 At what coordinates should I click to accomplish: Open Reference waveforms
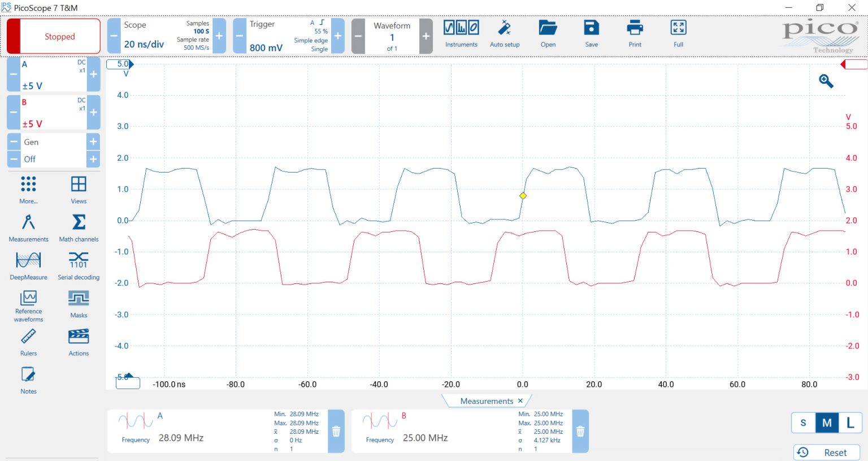[28, 306]
